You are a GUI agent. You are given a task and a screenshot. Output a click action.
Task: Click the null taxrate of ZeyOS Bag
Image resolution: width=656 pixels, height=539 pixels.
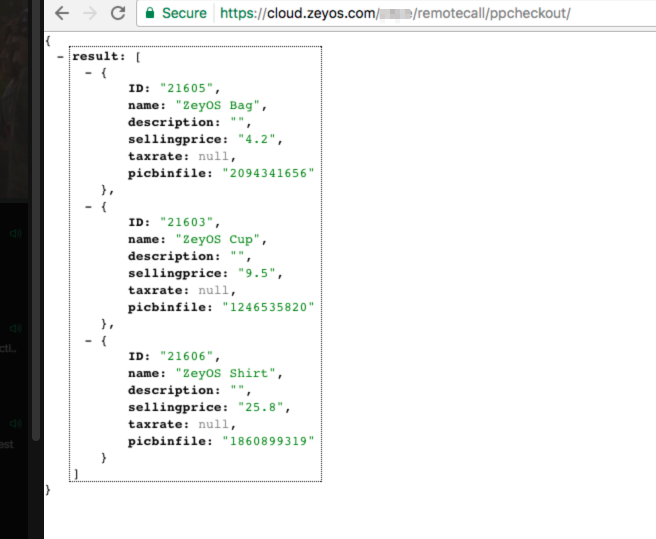[x=213, y=156]
